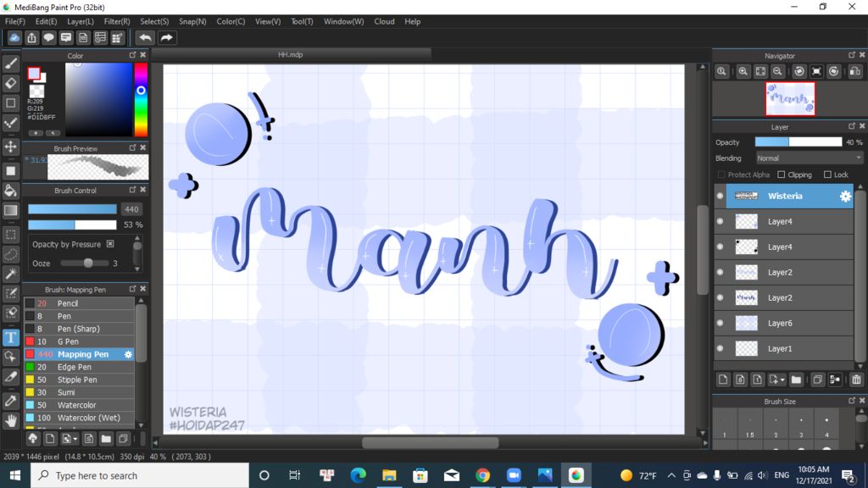Screen dimensions: 868x488
Task: Click the Undo arrow
Action: [145, 37]
